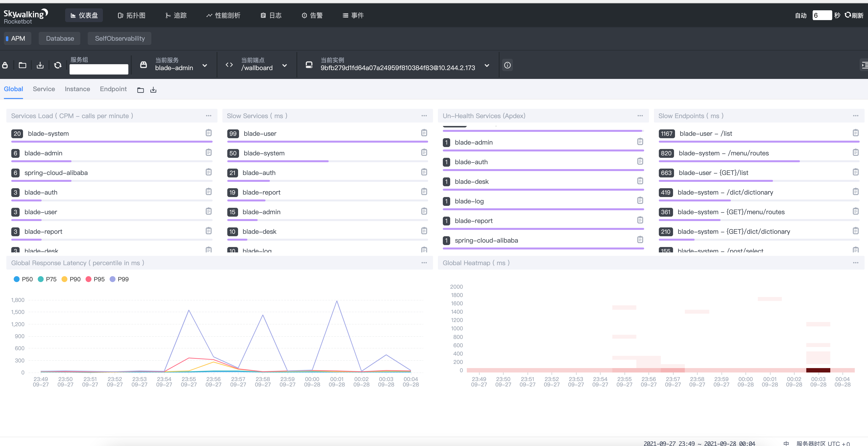
Task: Expand the current endpoint /wallboard dropdown
Action: 284,65
